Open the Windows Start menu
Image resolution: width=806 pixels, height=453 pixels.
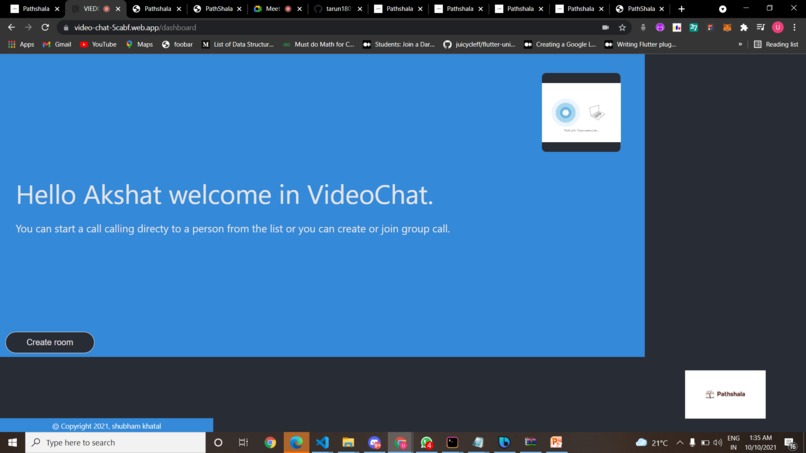point(12,442)
